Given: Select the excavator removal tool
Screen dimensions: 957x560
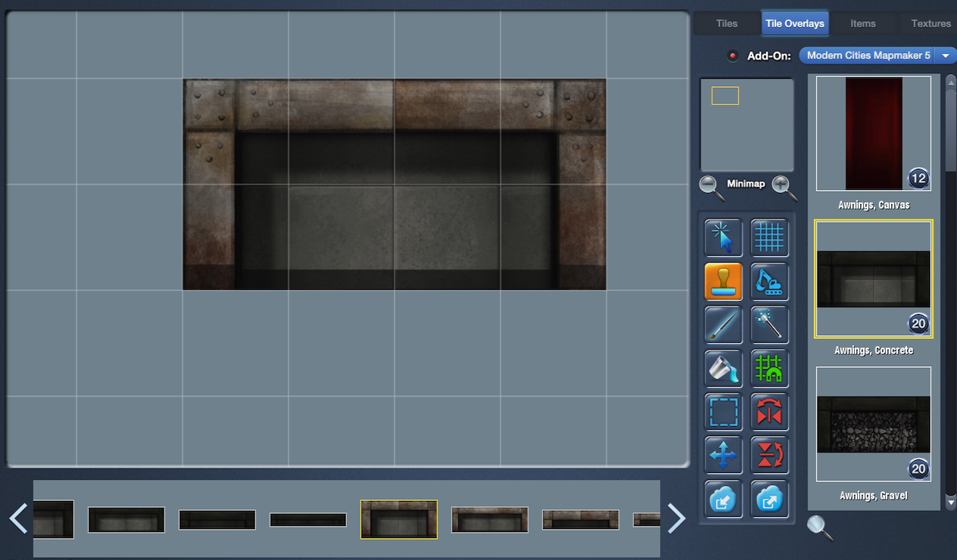Looking at the screenshot, I should pos(769,282).
